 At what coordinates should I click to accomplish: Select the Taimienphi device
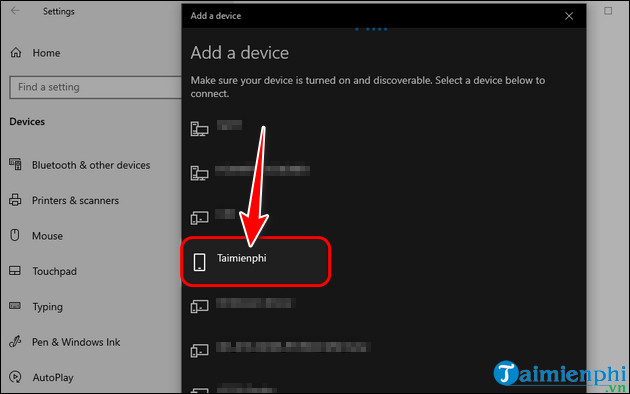tap(256, 261)
